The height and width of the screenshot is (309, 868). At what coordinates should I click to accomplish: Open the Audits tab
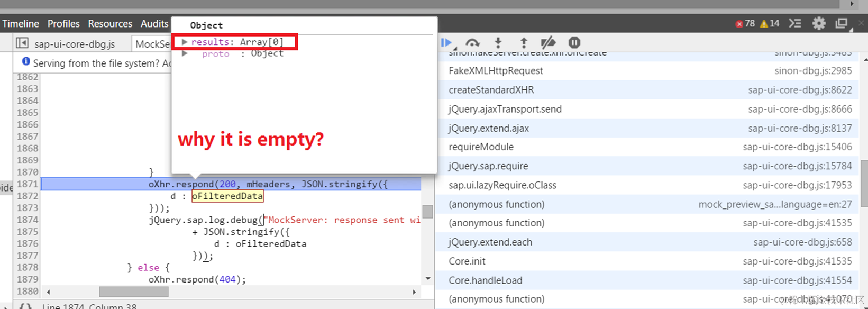[x=154, y=24]
